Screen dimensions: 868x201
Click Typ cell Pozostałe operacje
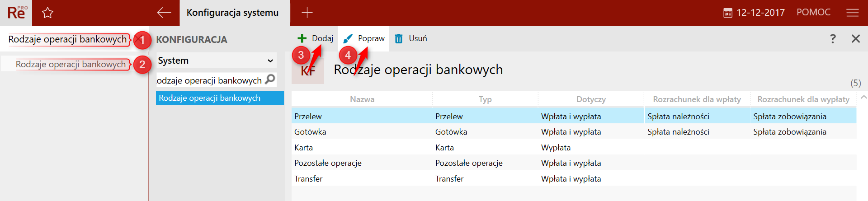[469, 163]
